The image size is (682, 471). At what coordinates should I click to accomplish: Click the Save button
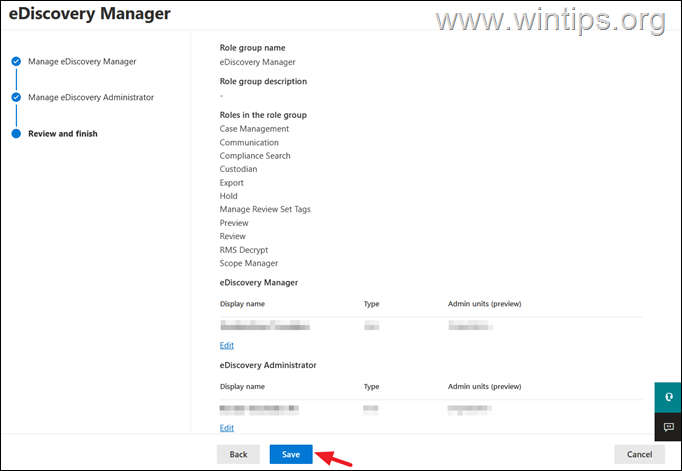pyautogui.click(x=291, y=454)
